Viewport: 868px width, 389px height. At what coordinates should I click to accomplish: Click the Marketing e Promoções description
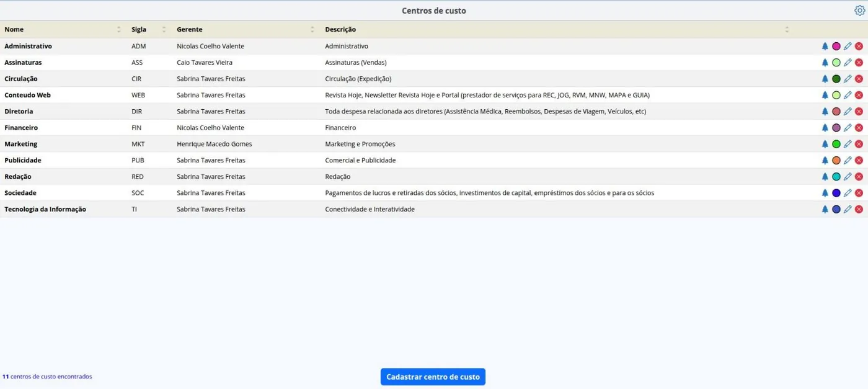(360, 144)
